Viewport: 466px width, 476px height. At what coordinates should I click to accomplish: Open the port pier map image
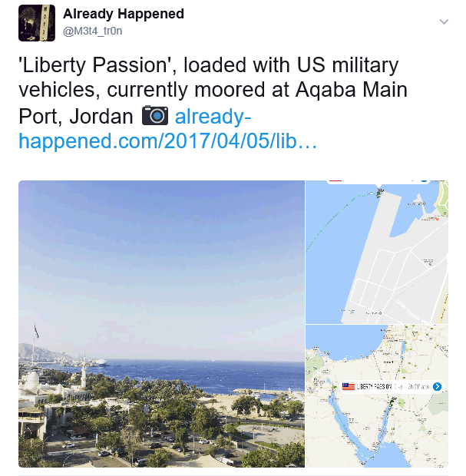[377, 252]
